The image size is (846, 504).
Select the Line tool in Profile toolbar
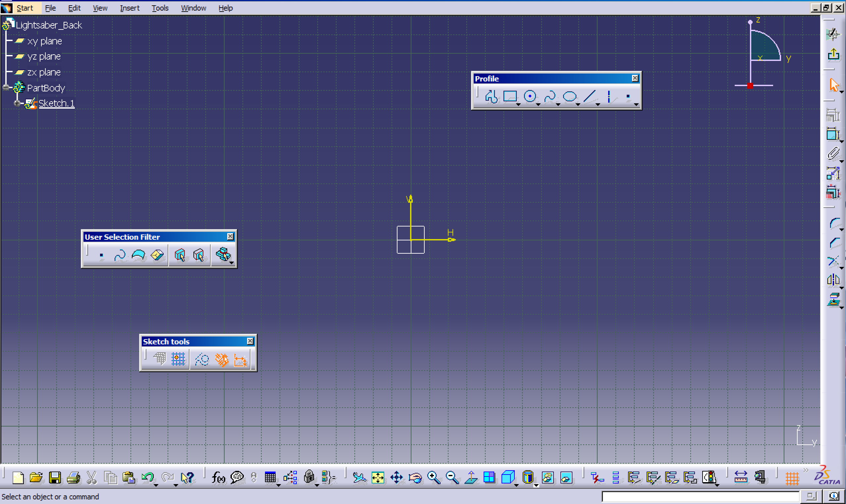coord(590,96)
